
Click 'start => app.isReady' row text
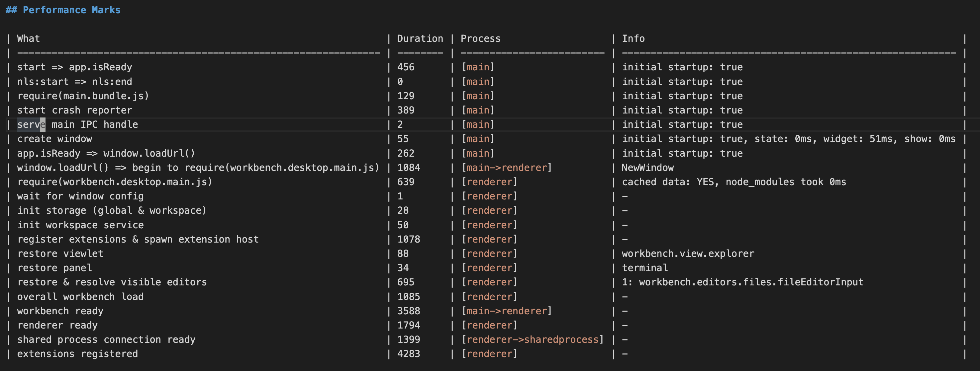click(74, 67)
